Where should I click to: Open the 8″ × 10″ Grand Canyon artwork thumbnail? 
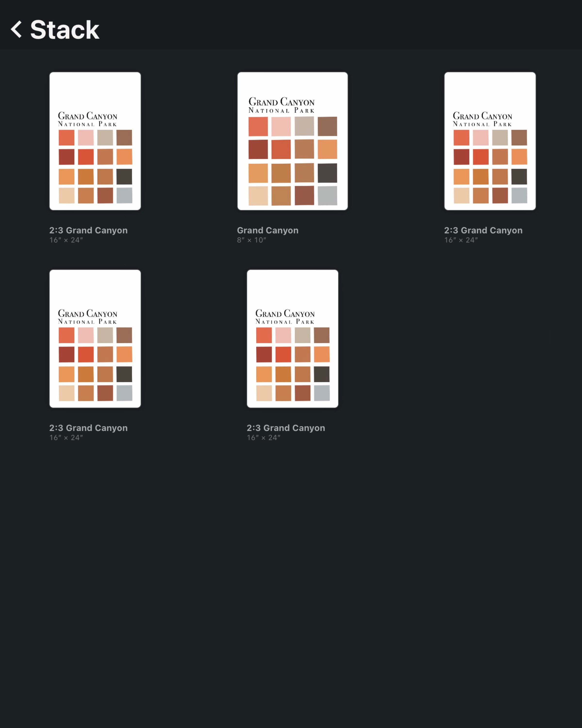(292, 141)
